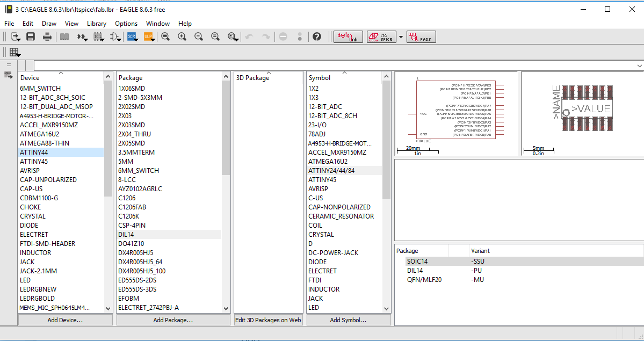This screenshot has height=341, width=644.
Task: Select ATTINY45 in the Device list
Action: (34, 162)
